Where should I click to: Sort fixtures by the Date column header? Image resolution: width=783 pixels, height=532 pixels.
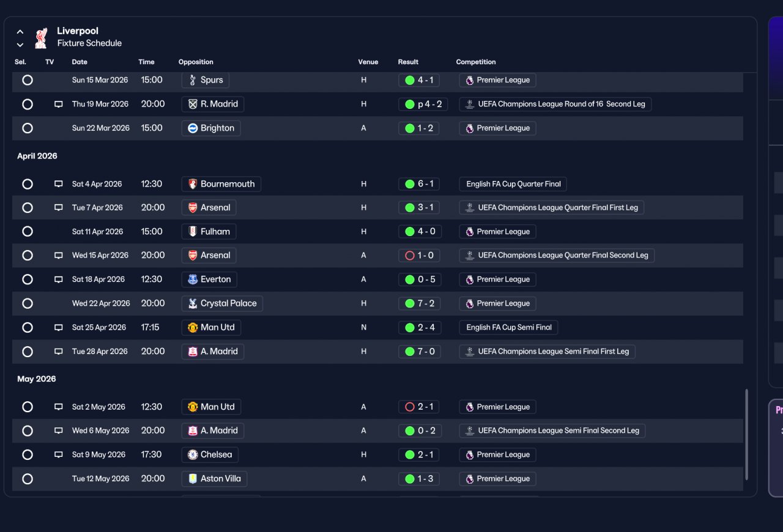(x=80, y=62)
